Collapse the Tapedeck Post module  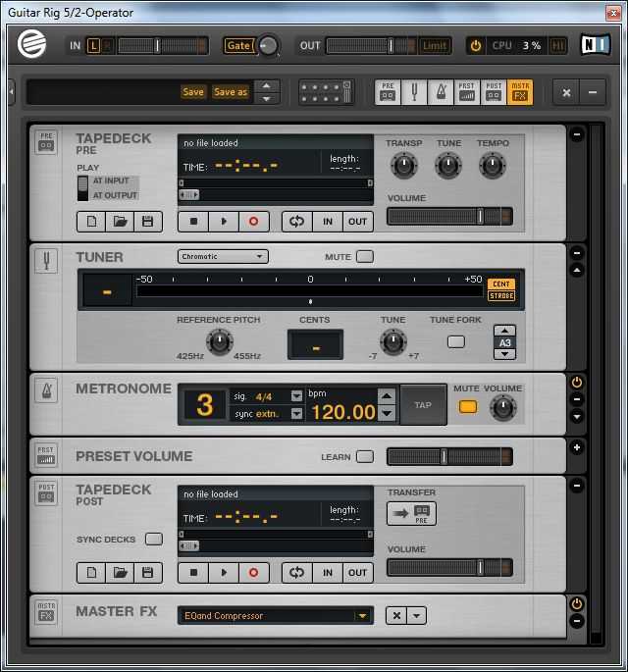pos(577,486)
